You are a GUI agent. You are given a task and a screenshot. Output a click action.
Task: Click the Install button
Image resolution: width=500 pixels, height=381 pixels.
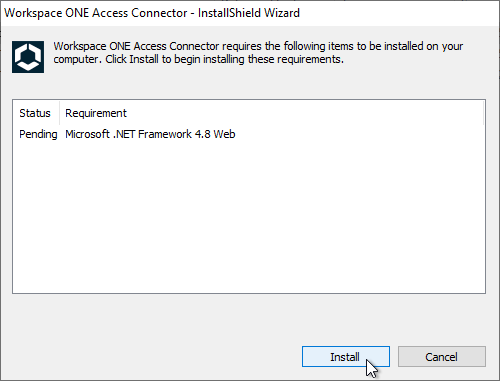tap(346, 357)
